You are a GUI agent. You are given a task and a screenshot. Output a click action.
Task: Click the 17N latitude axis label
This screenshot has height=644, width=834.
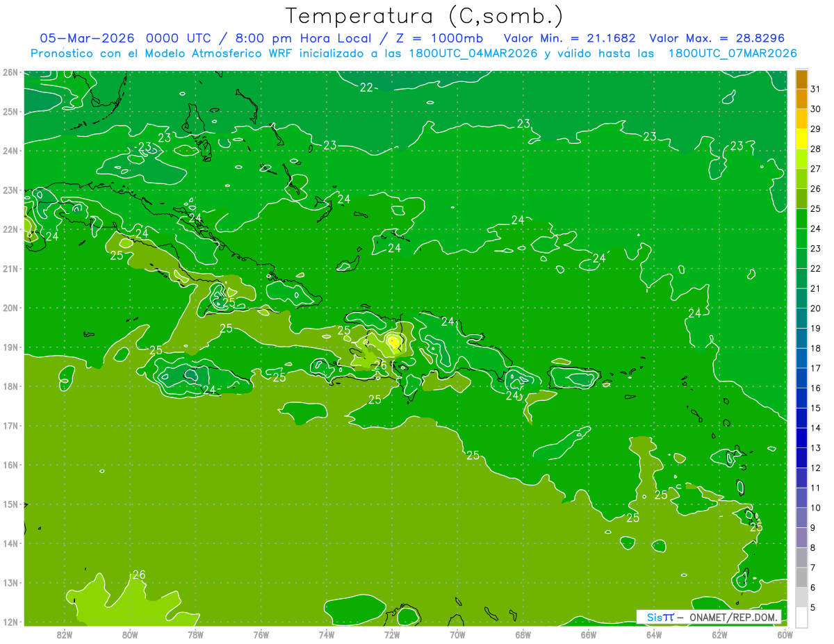point(10,426)
